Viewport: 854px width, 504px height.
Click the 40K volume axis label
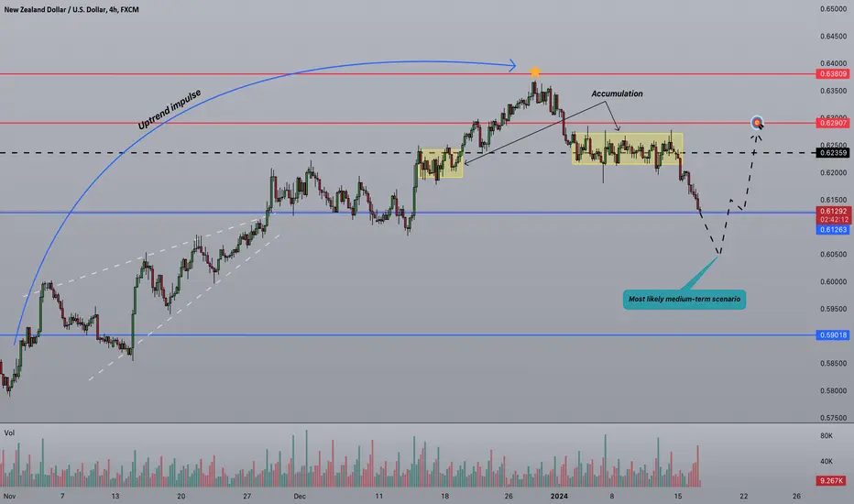coord(827,462)
